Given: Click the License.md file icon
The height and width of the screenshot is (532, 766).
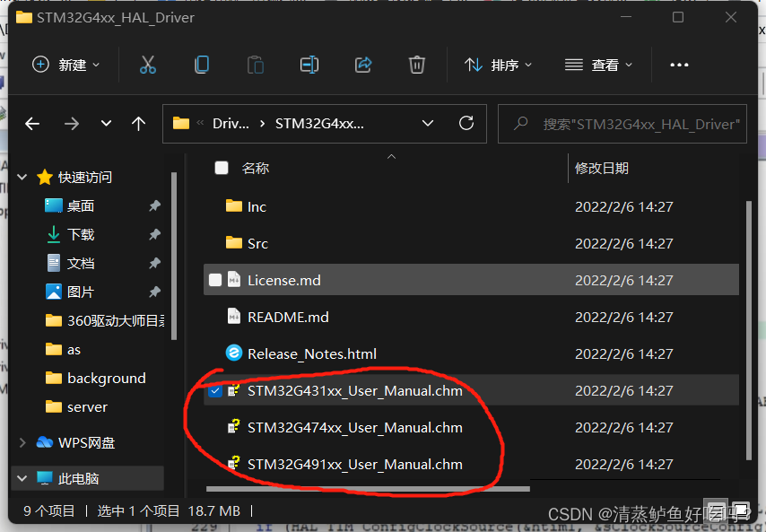Looking at the screenshot, I should pos(234,280).
